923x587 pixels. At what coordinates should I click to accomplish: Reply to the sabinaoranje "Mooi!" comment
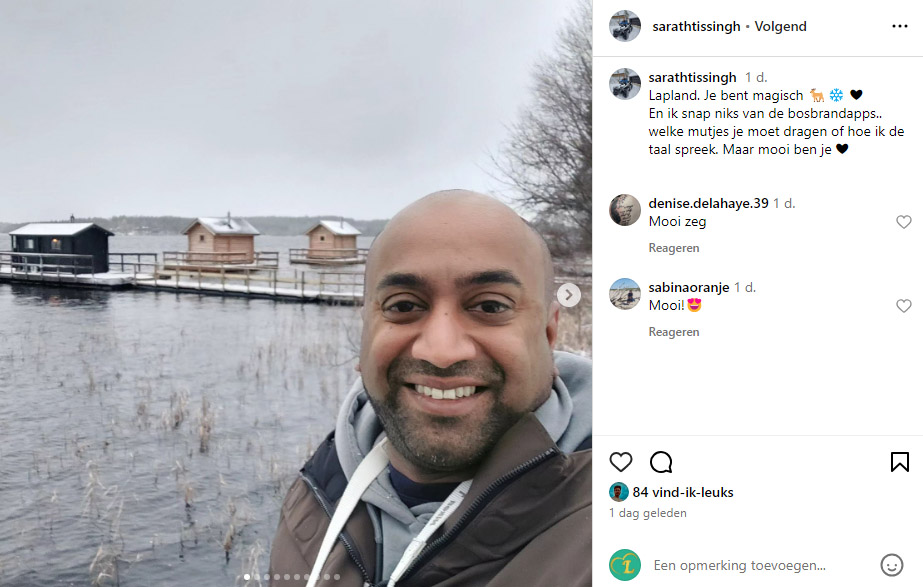(673, 332)
